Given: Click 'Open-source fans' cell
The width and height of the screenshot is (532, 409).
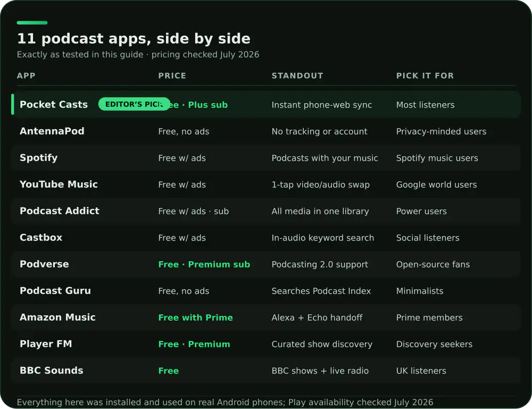Looking at the screenshot, I should [433, 264].
